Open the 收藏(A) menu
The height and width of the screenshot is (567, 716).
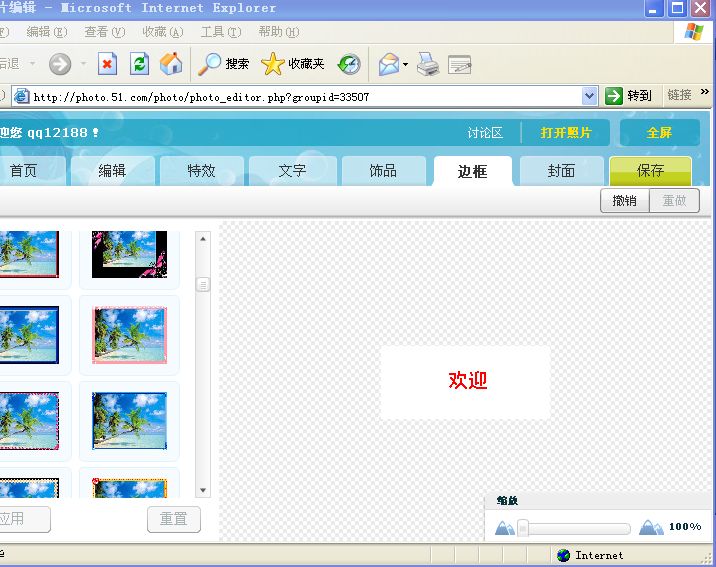point(163,32)
